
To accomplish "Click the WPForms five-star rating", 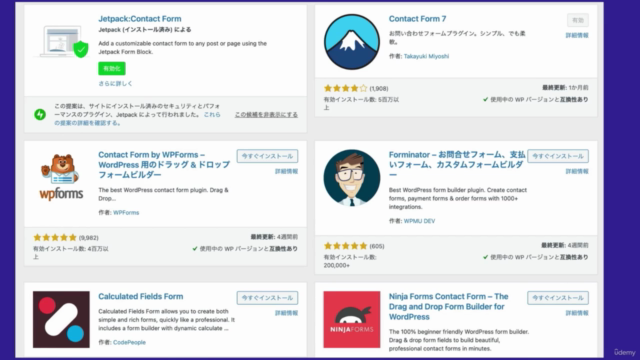I will click(x=55, y=238).
